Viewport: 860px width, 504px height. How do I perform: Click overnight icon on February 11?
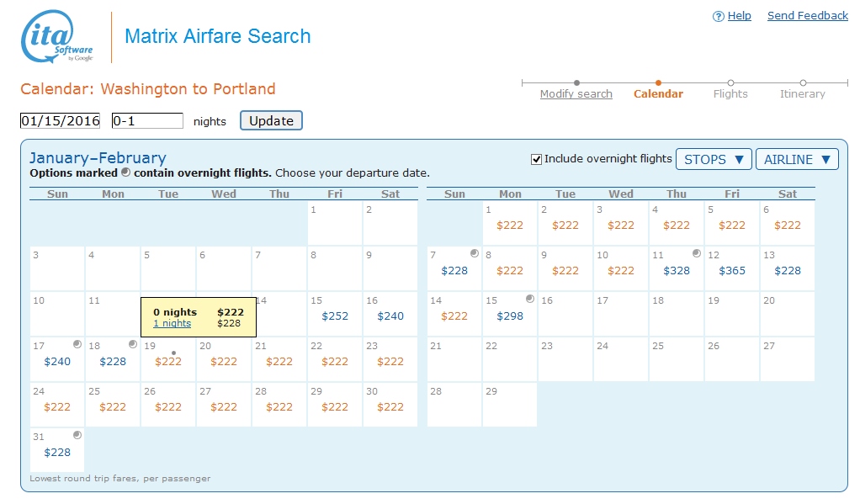tap(696, 253)
